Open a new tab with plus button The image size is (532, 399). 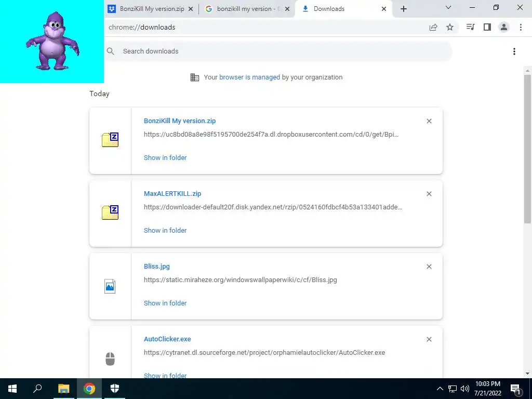point(403,9)
